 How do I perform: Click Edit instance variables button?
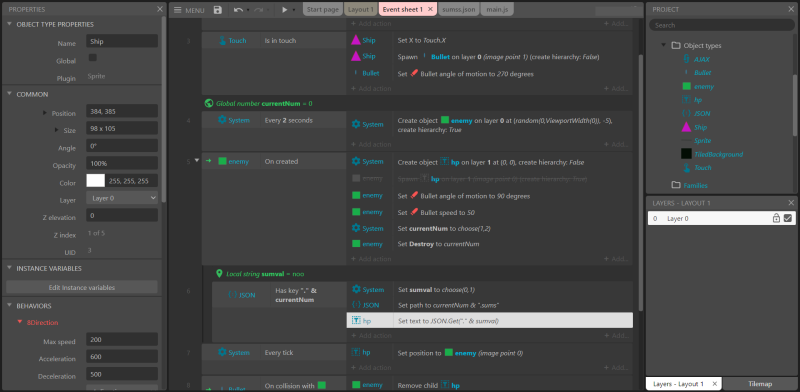(82, 287)
